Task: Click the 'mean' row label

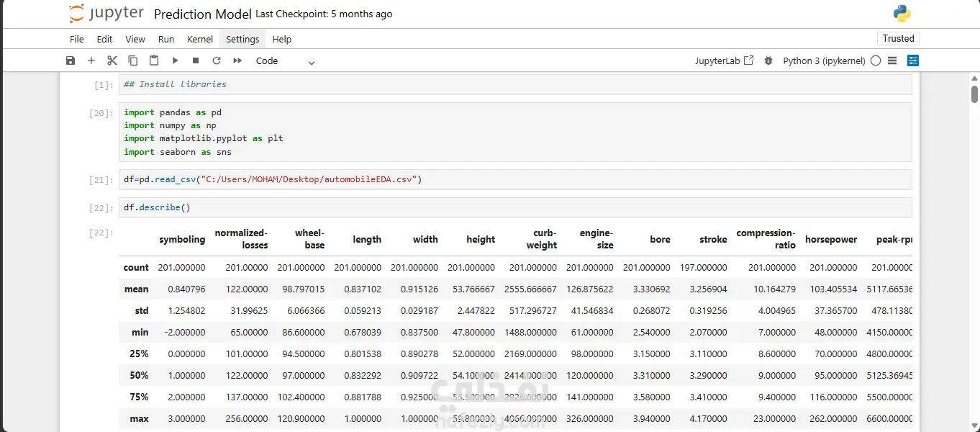Action: point(137,289)
